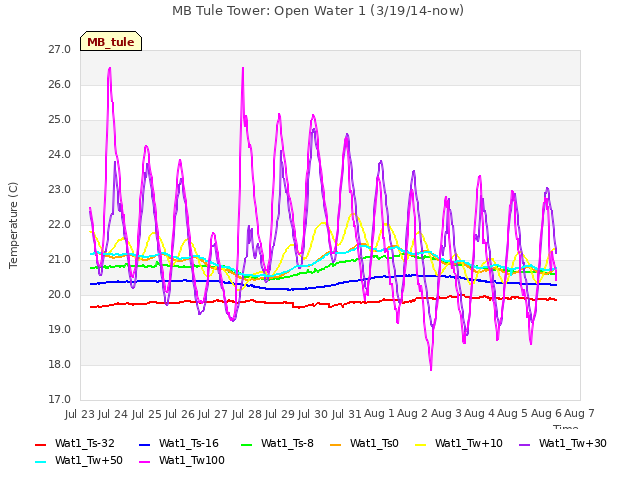The image size is (640, 480).
Task: Click the 17.0 y-axis tick label
Action: pos(60,400)
